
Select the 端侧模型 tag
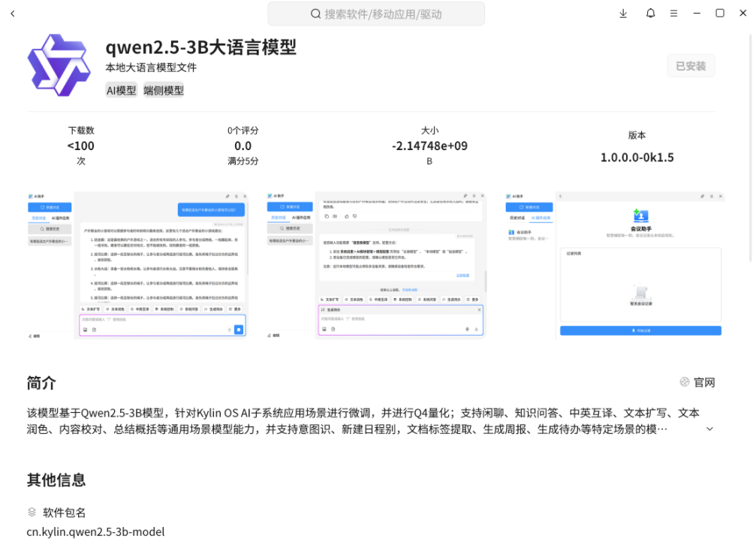(164, 90)
